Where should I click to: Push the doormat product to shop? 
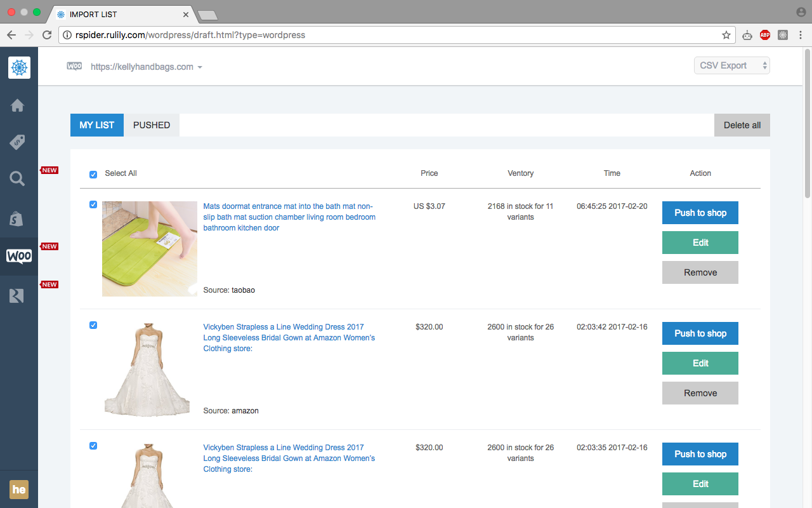click(x=700, y=213)
